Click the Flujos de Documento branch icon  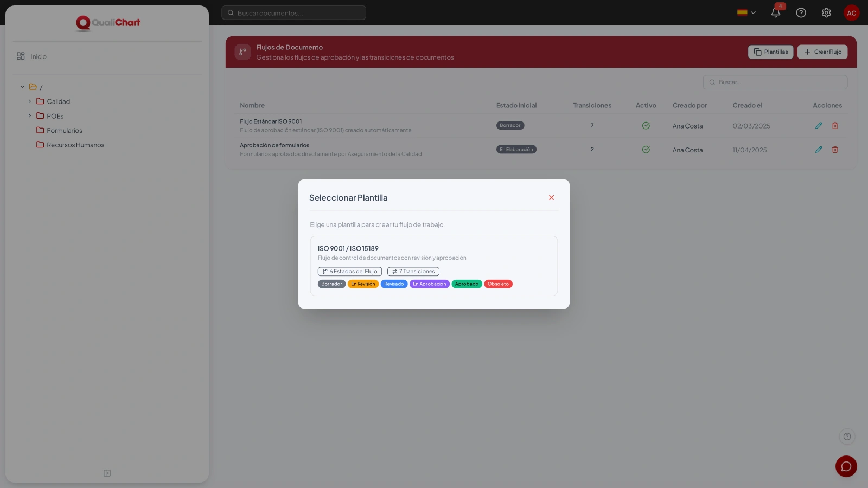click(242, 52)
